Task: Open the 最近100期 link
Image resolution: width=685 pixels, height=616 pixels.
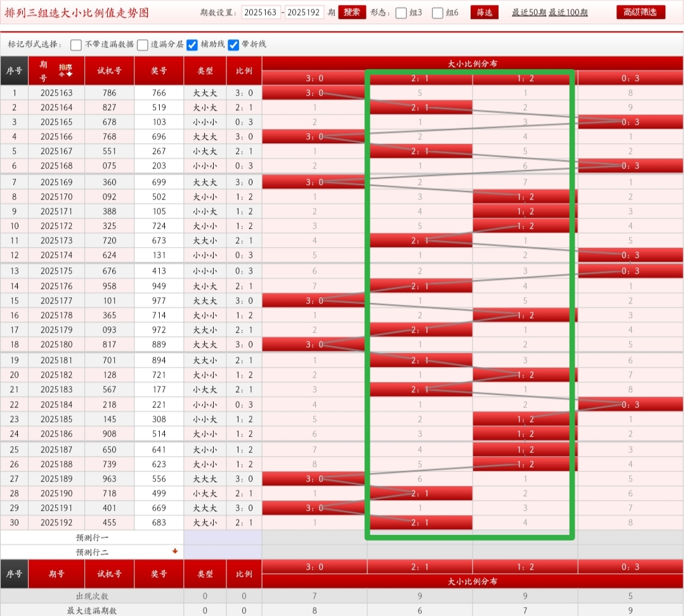Action: click(568, 12)
